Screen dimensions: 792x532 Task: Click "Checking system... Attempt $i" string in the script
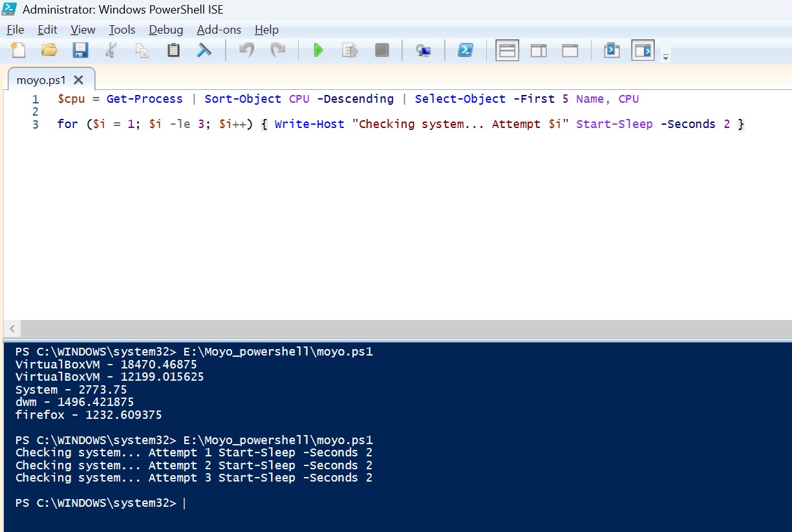[460, 124]
